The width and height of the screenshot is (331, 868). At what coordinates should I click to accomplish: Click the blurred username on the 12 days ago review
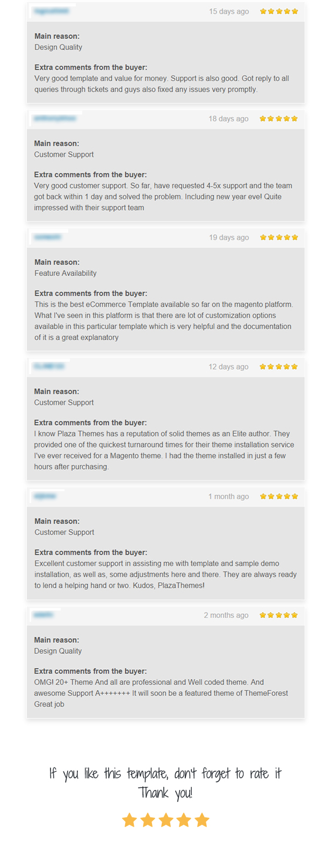click(x=49, y=367)
